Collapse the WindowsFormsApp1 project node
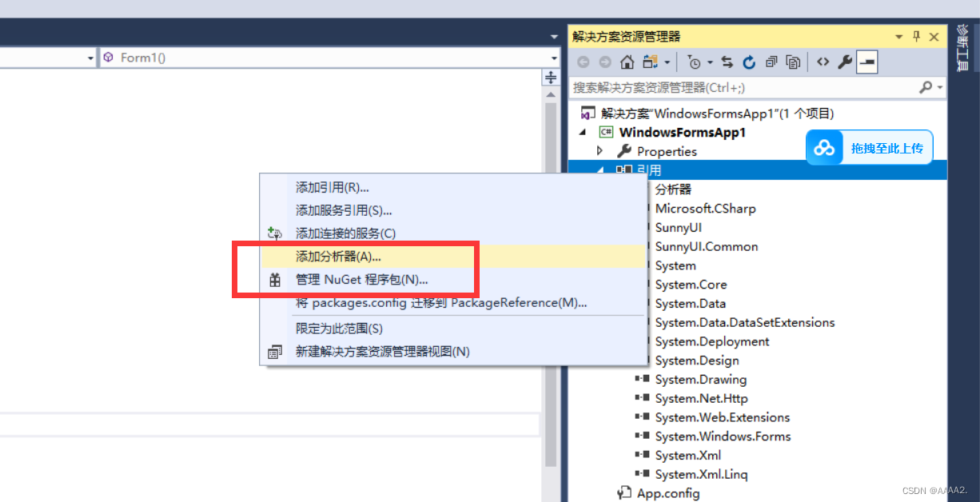Screen dimensions: 980x502 582,132
